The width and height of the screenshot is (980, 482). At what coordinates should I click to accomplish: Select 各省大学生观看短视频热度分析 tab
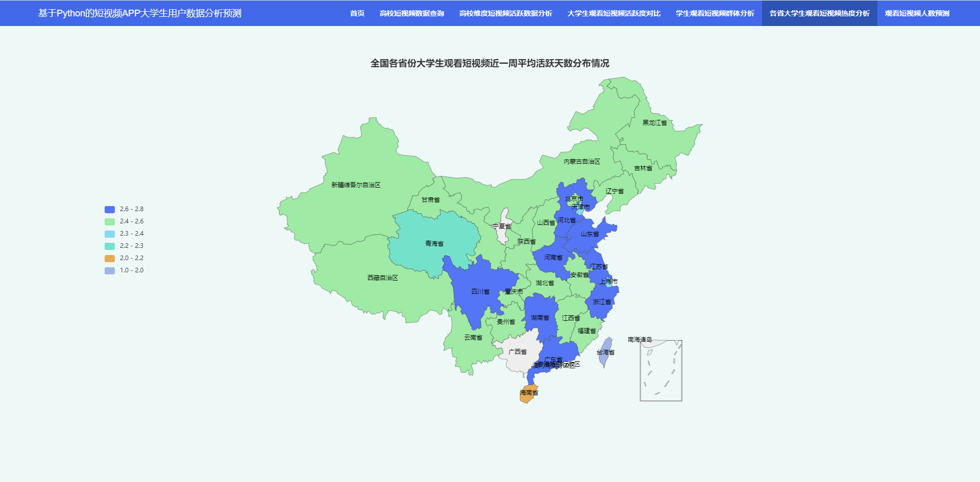pyautogui.click(x=820, y=13)
